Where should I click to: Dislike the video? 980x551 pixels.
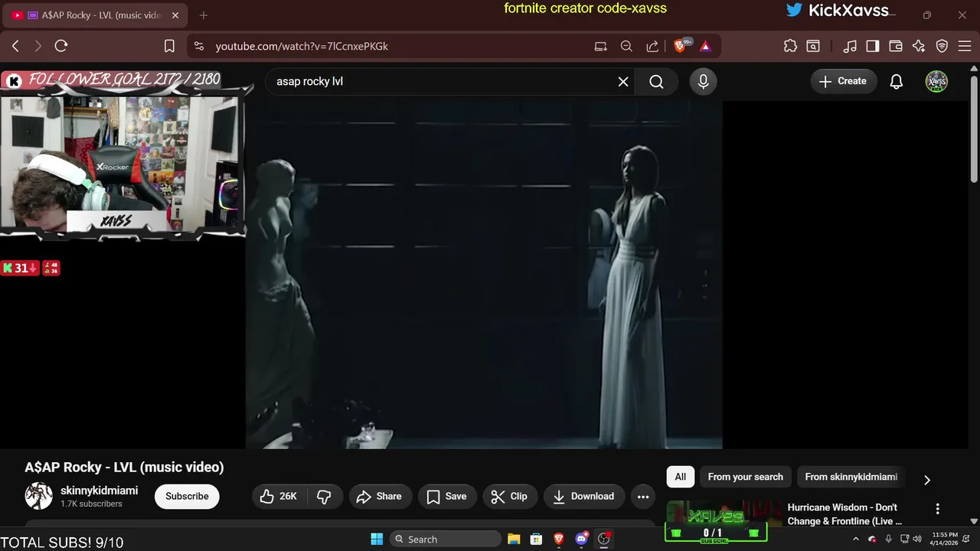[325, 496]
